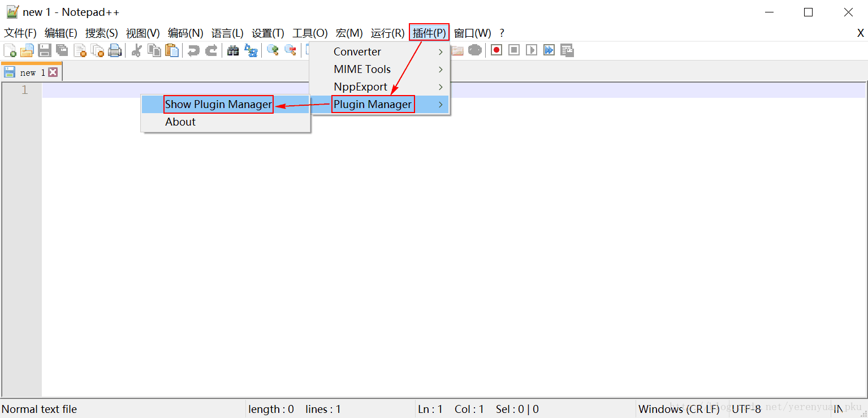
Task: Click 'Col : 1' in the status bar
Action: (x=469, y=409)
